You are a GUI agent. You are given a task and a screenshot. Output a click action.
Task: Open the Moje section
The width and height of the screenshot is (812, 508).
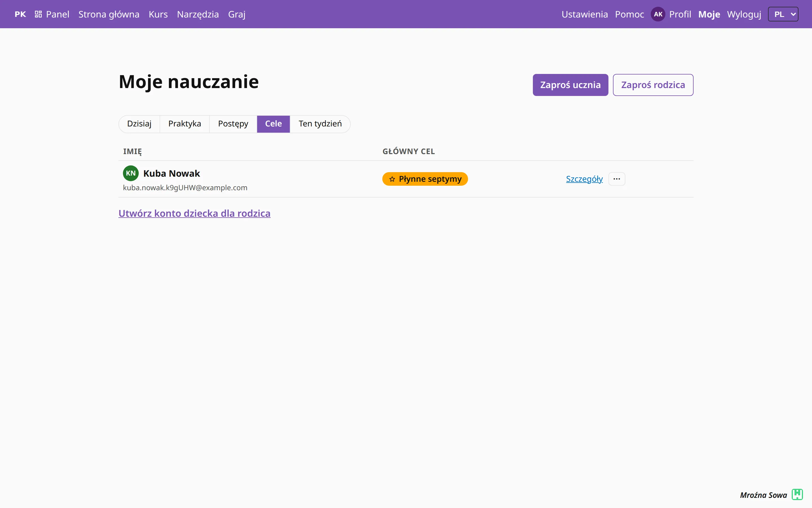[709, 14]
